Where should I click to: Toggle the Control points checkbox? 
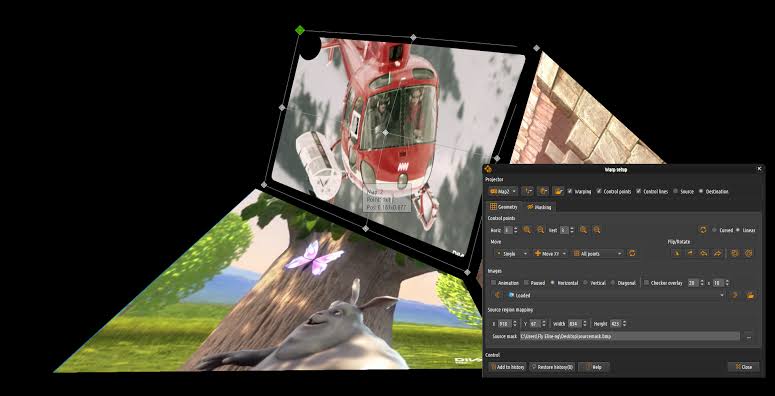click(x=599, y=191)
